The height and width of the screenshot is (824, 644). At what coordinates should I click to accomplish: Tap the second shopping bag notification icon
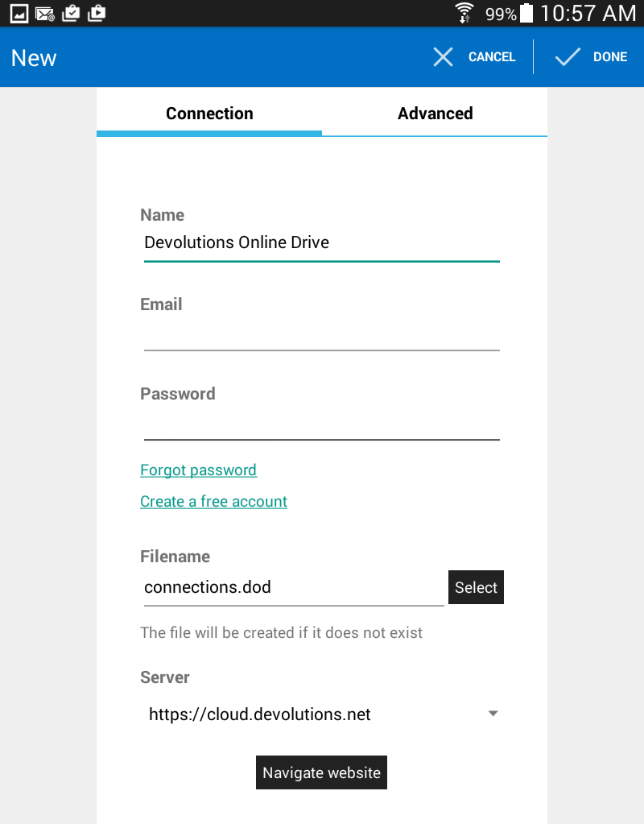click(96, 13)
